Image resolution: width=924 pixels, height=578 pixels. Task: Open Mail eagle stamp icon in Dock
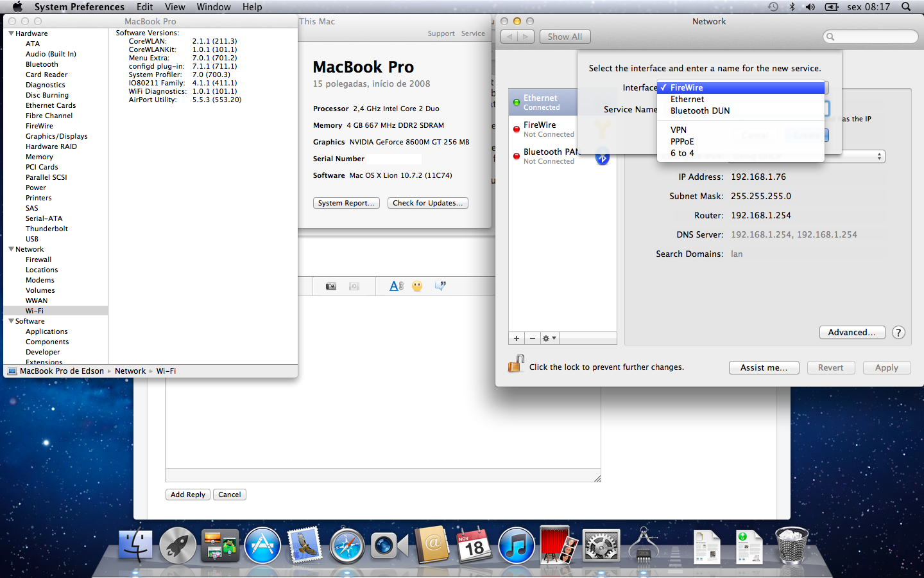305,546
